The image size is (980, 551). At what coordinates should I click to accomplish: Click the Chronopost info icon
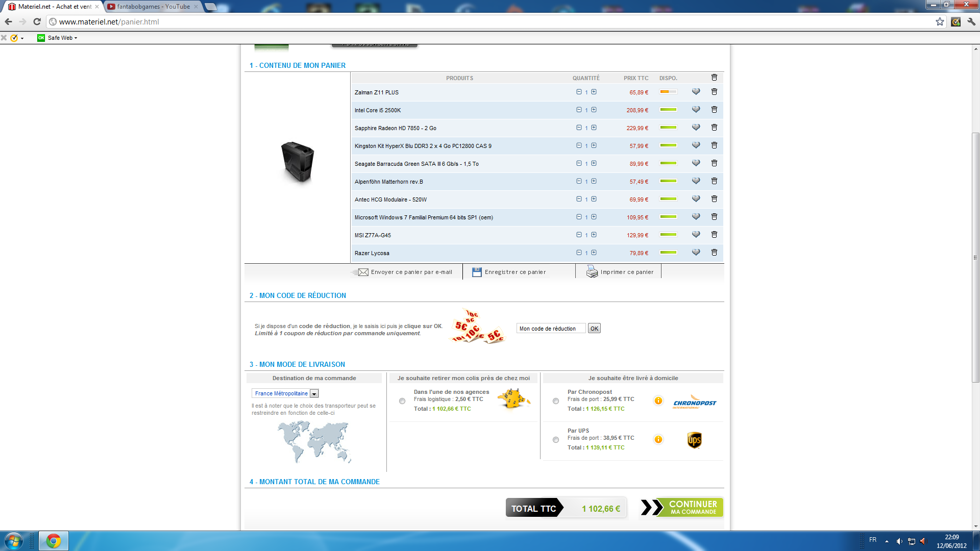pyautogui.click(x=658, y=400)
